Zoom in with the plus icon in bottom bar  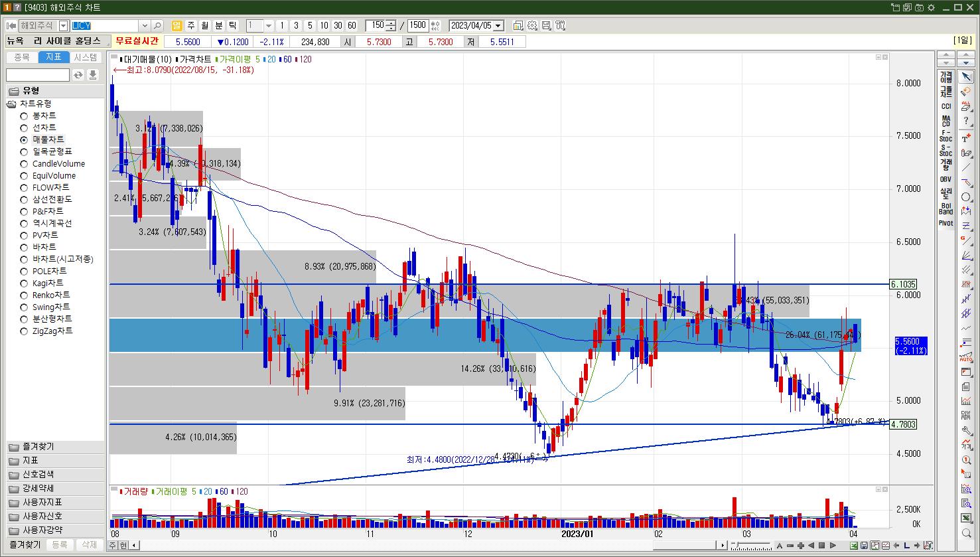801,546
